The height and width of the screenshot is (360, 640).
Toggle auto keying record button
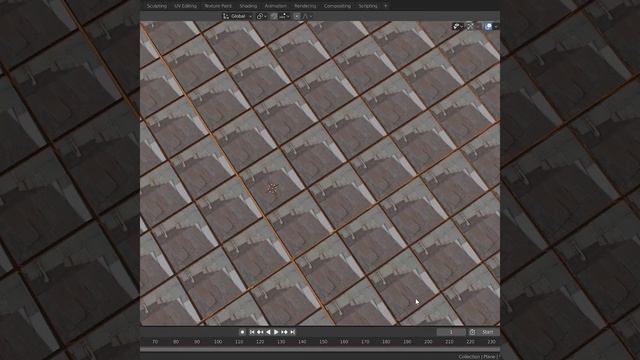click(242, 332)
